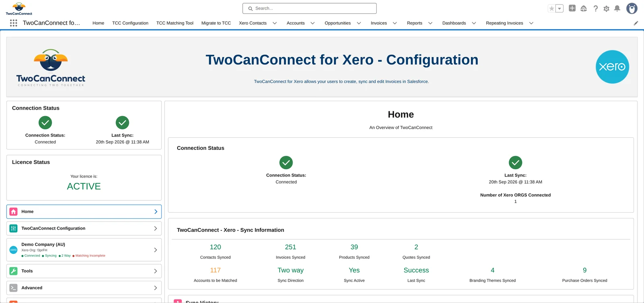Click the Advanced terminal icon

click(13, 288)
